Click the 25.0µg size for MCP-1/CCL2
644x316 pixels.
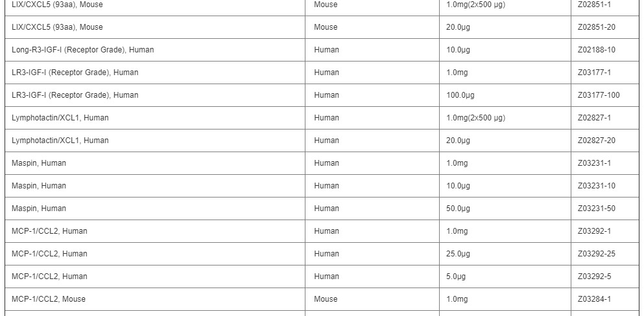(458, 254)
